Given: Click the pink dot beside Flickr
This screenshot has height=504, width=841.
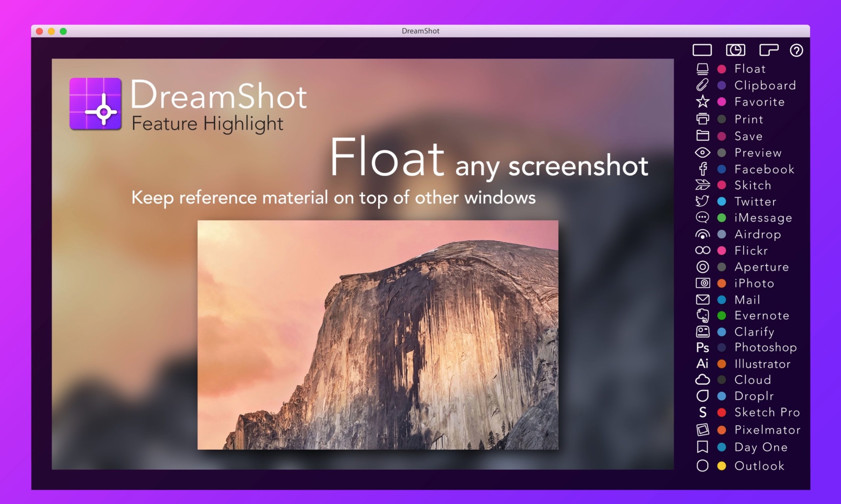Looking at the screenshot, I should (x=722, y=250).
